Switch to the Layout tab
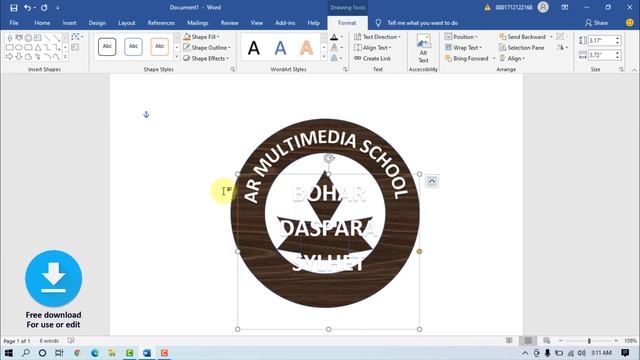Viewport: 640px width, 360px height. point(127,23)
